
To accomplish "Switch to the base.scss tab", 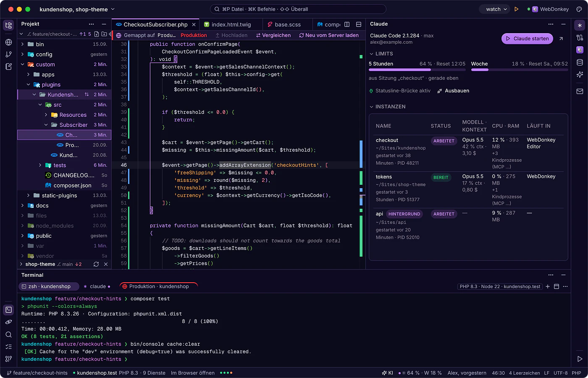I will 288,24.
